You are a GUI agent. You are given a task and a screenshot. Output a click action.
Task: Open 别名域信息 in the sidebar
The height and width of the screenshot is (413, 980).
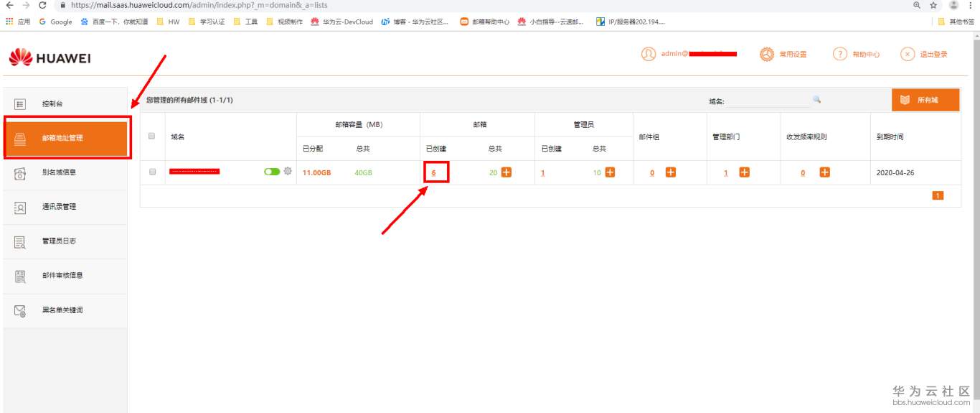point(65,172)
